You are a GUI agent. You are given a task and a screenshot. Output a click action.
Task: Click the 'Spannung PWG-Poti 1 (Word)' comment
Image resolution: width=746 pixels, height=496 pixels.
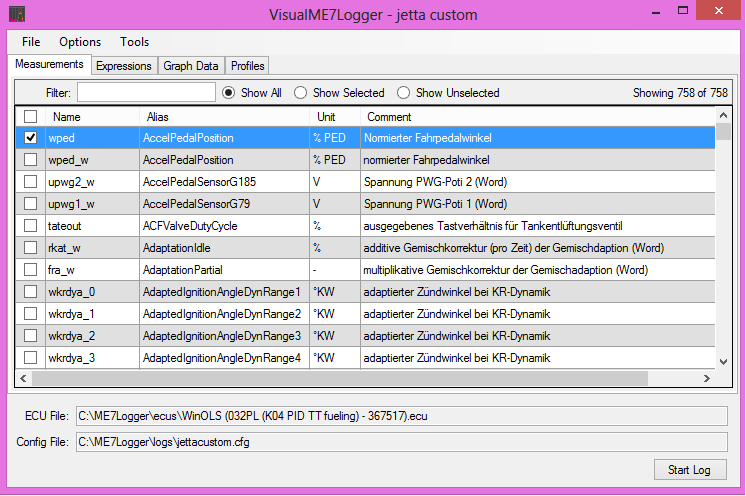[435, 204]
